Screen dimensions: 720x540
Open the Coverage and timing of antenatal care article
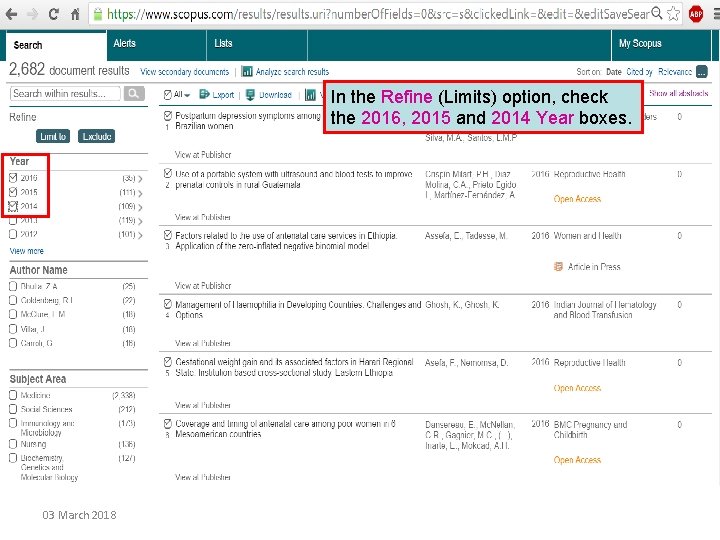point(285,429)
